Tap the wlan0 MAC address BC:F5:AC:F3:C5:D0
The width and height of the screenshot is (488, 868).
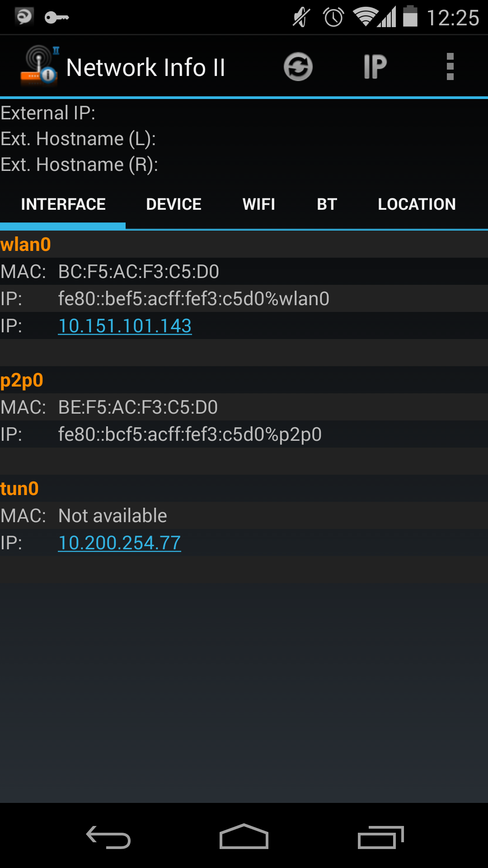pyautogui.click(x=139, y=272)
